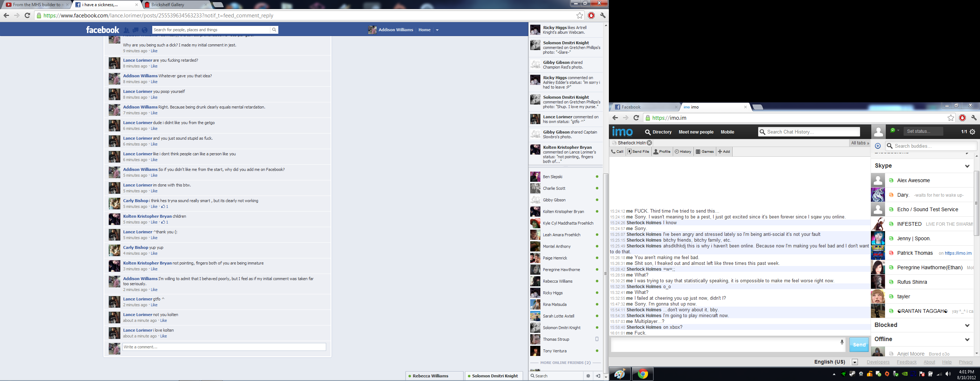Open the wrench menu in the Facebook window
Image resolution: width=980 pixels, height=381 pixels.
(x=603, y=16)
